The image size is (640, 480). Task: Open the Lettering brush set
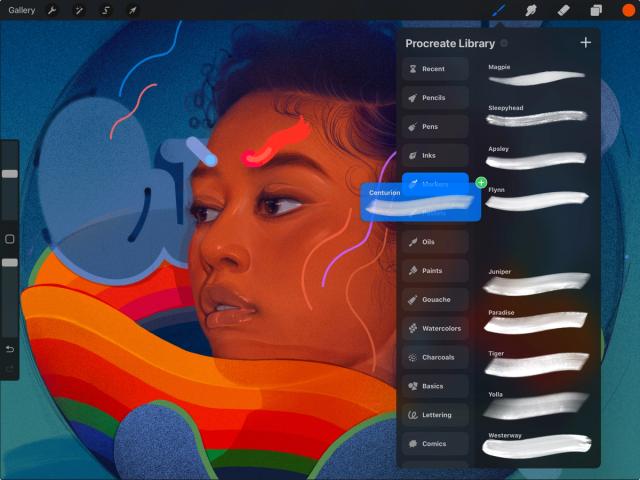coord(435,415)
